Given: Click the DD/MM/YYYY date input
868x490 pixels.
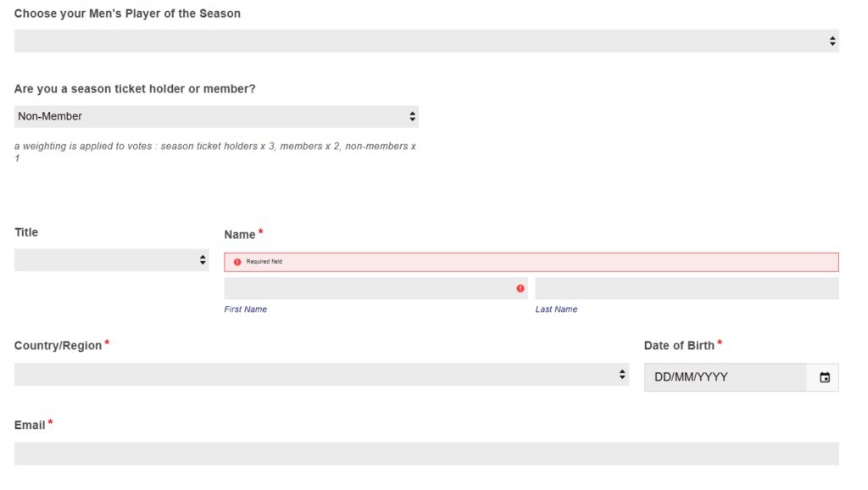Looking at the screenshot, I should point(726,377).
